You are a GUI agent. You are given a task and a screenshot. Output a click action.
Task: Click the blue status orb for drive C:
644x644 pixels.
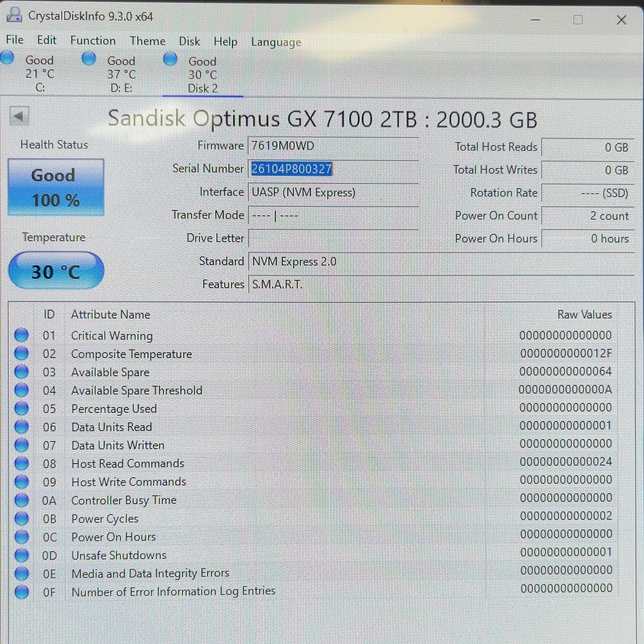(x=7, y=58)
